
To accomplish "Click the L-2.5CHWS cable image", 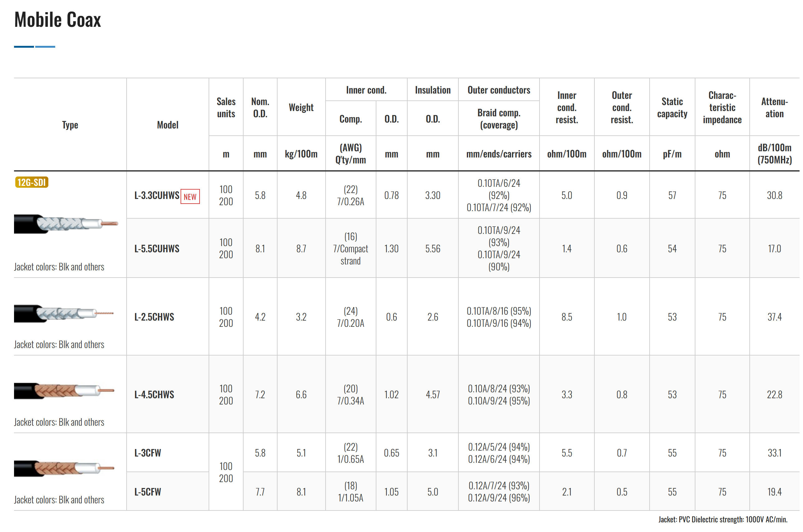I will [63, 313].
